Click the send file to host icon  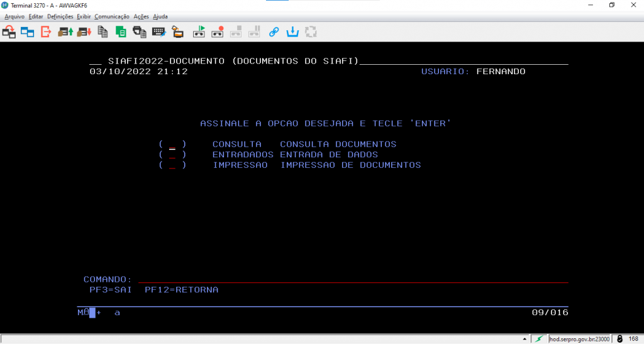(x=65, y=31)
